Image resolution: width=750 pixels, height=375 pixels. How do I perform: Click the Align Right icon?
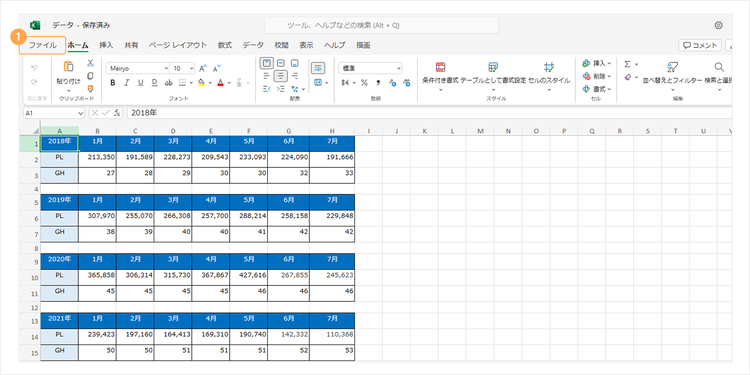point(295,76)
